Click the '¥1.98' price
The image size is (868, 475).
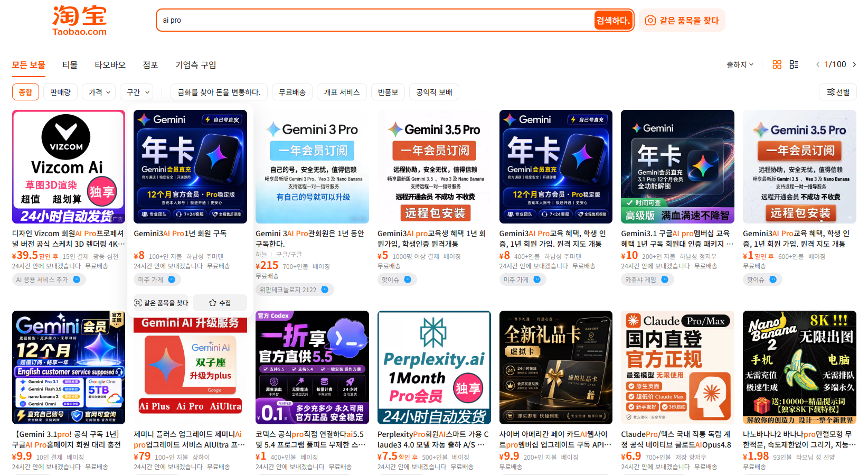(756, 456)
